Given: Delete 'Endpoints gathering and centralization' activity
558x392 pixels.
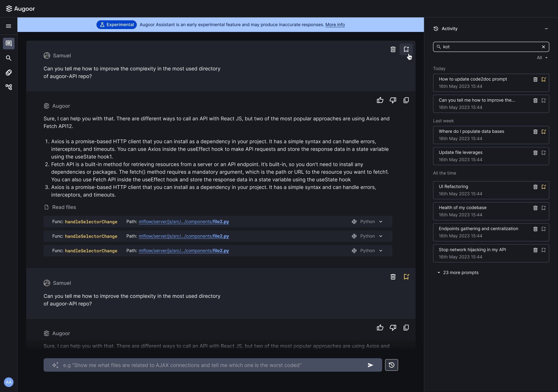Looking at the screenshot, I should coord(535,229).
